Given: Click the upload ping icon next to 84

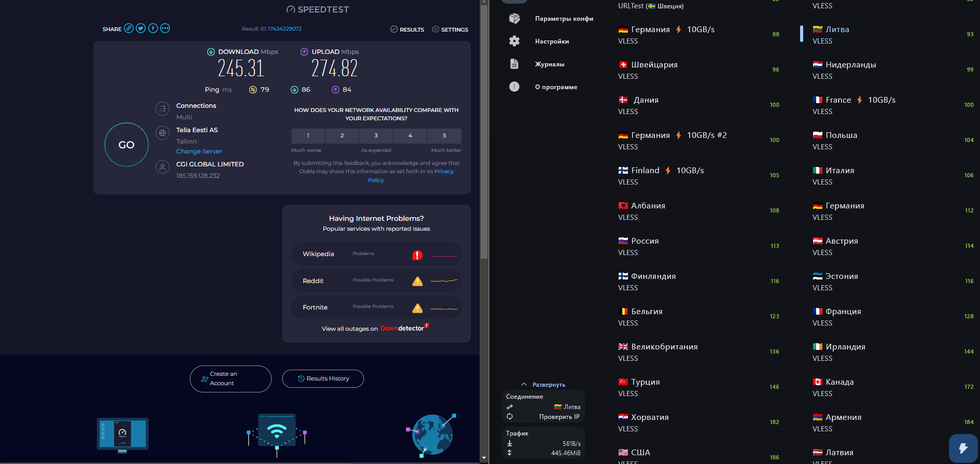Looking at the screenshot, I should click(335, 90).
